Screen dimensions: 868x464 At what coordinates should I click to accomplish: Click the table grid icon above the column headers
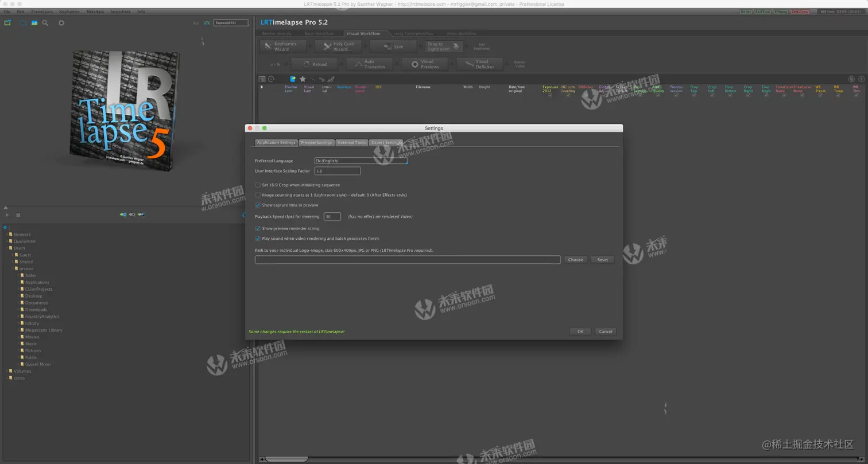tap(262, 79)
